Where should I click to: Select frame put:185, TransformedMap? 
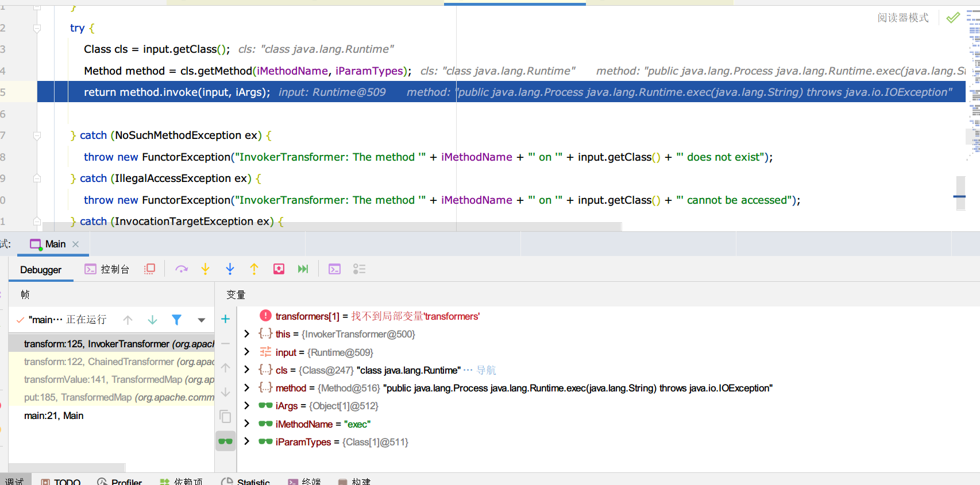[x=111, y=397]
